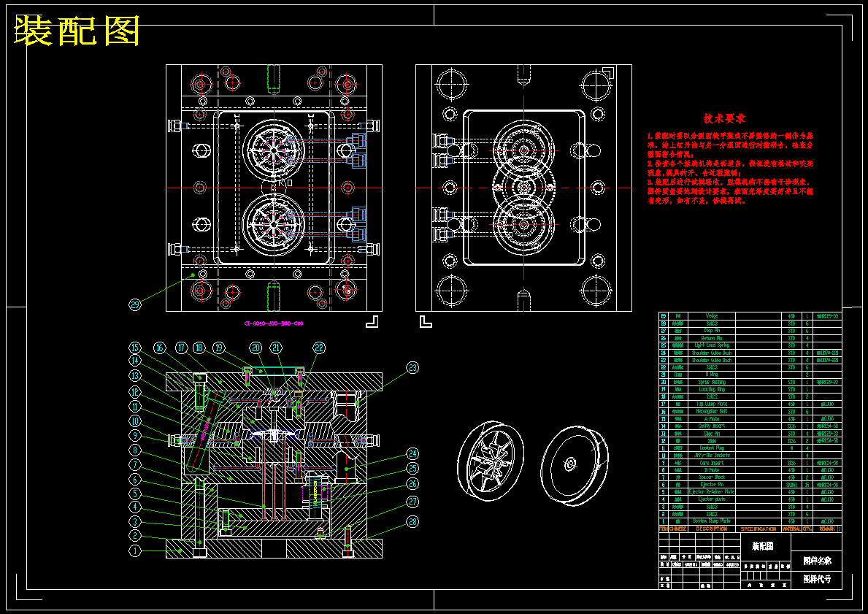Select the 'Cavity Insert' table cell

point(711,426)
